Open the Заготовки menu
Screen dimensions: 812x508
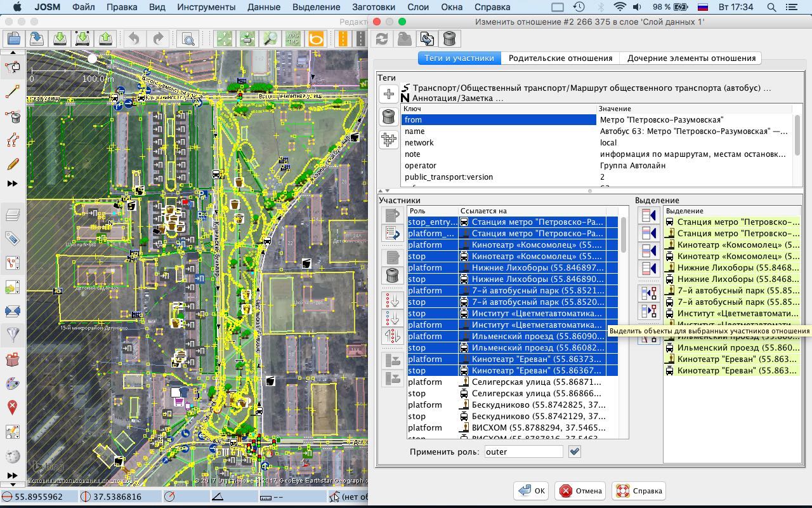(x=373, y=7)
